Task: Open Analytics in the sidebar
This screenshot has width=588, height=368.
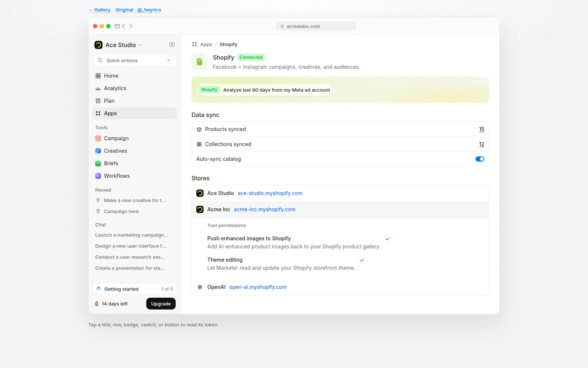Action: pos(135,88)
